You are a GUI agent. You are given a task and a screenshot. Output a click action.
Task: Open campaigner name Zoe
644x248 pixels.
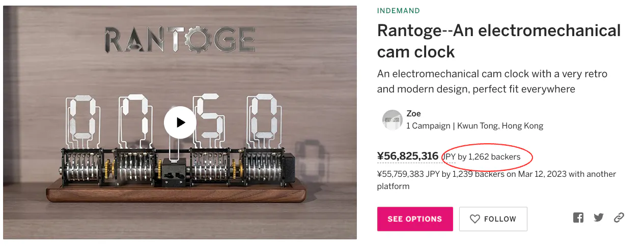[x=413, y=114]
